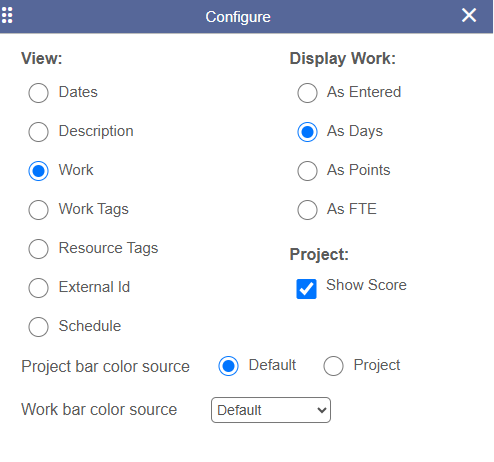Select the Dates view option
Image resolution: width=494 pixels, height=462 pixels.
tap(38, 93)
